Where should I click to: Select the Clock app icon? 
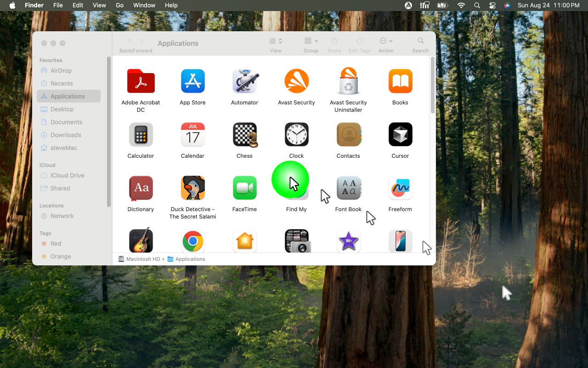(x=296, y=134)
